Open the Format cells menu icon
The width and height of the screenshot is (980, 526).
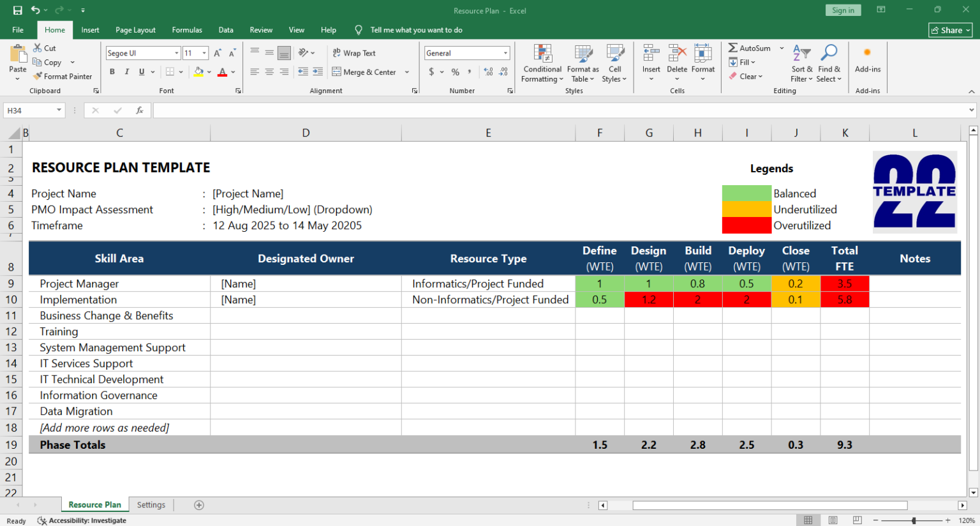(702, 54)
